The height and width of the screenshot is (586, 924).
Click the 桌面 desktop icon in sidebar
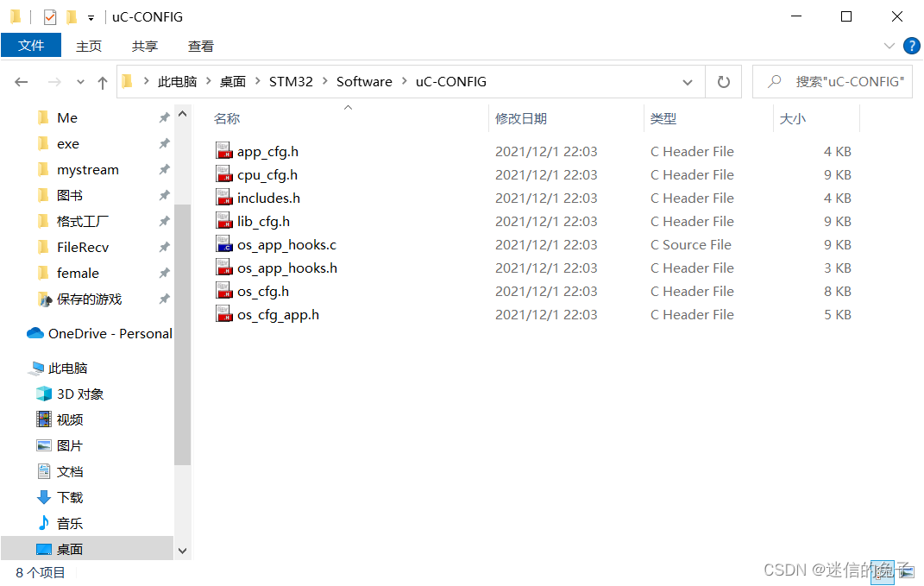coord(44,549)
